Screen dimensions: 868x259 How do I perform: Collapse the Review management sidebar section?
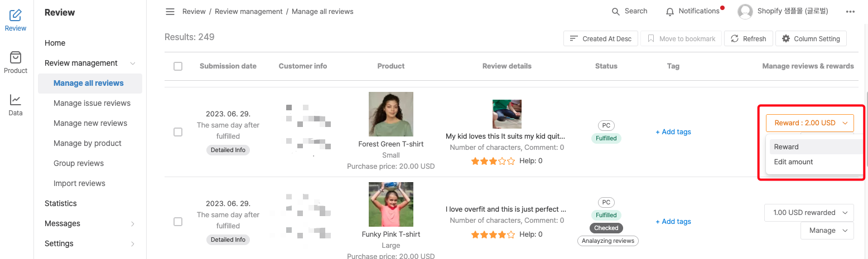tap(133, 63)
